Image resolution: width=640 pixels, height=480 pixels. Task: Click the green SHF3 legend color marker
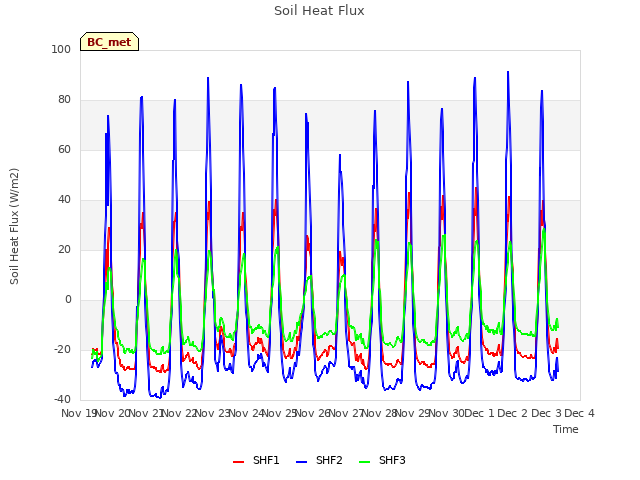coord(364,462)
